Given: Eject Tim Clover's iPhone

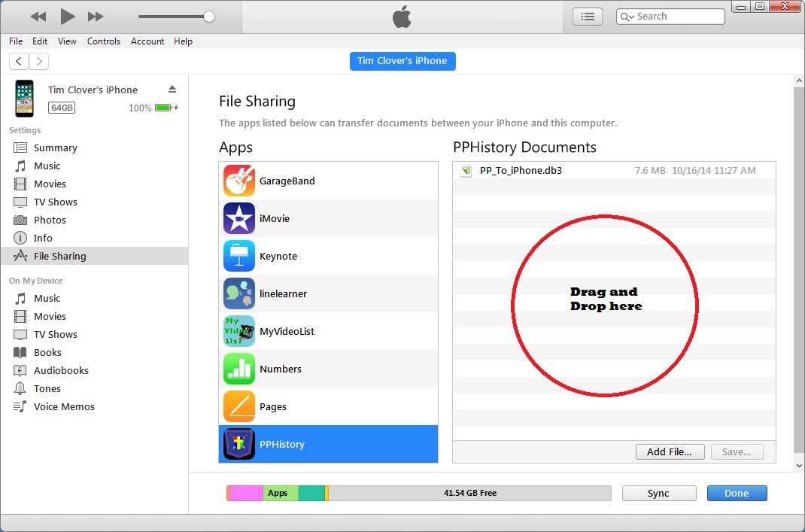Looking at the screenshot, I should [172, 90].
